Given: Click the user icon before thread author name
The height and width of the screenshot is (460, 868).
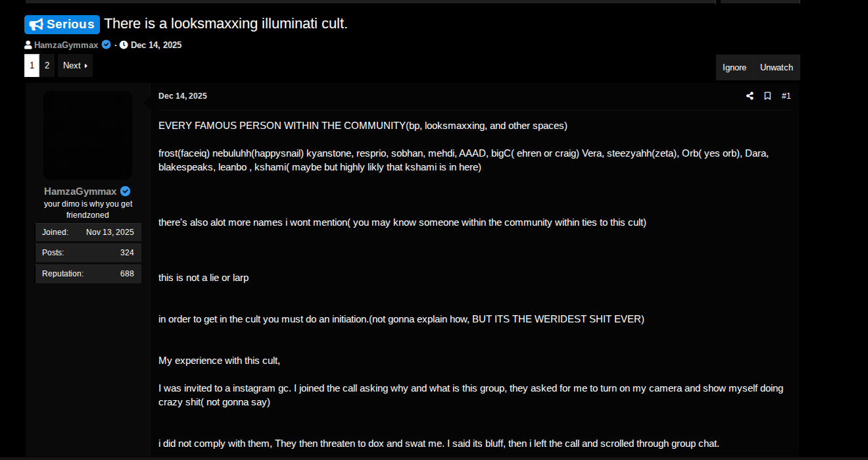Looking at the screenshot, I should point(28,45).
